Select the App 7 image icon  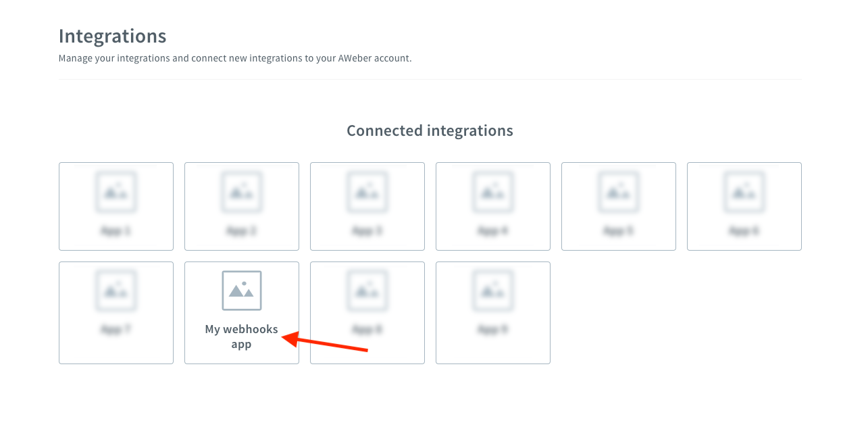(x=116, y=291)
